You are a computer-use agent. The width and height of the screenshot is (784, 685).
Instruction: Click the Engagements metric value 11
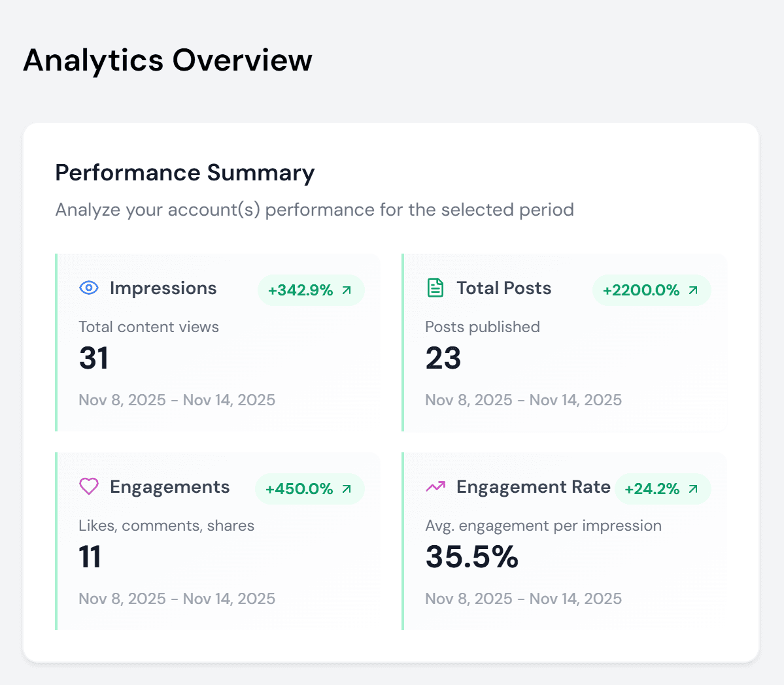[x=90, y=557]
